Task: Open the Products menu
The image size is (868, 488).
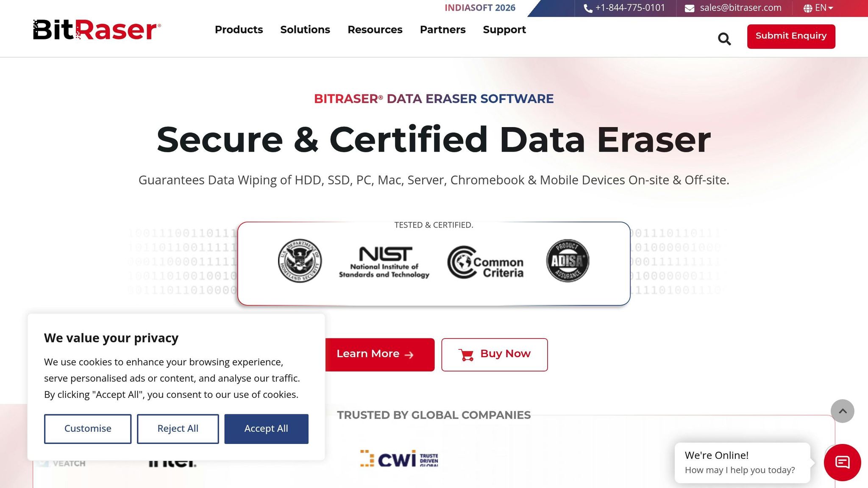Action: coord(239,30)
